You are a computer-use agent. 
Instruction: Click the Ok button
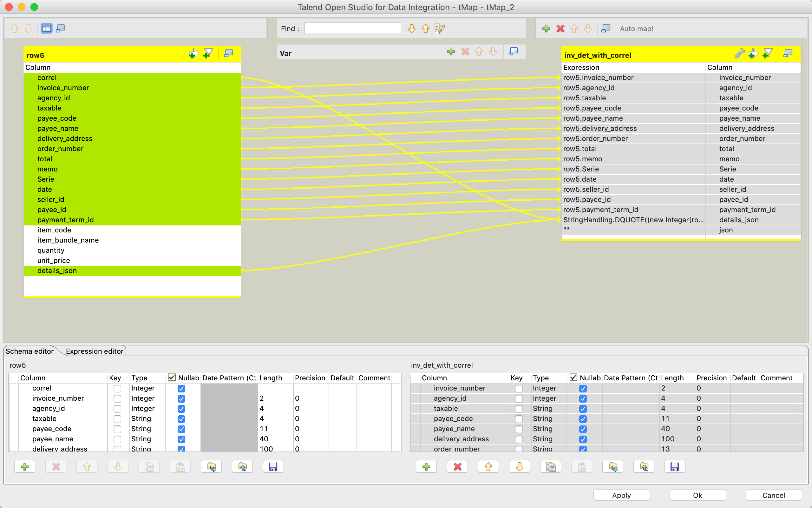point(697,495)
